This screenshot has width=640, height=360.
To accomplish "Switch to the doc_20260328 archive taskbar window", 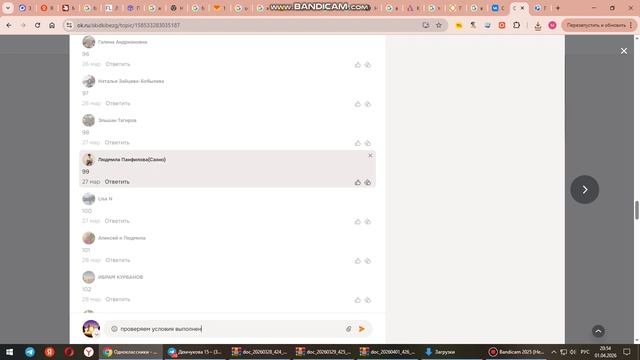I will point(259,352).
